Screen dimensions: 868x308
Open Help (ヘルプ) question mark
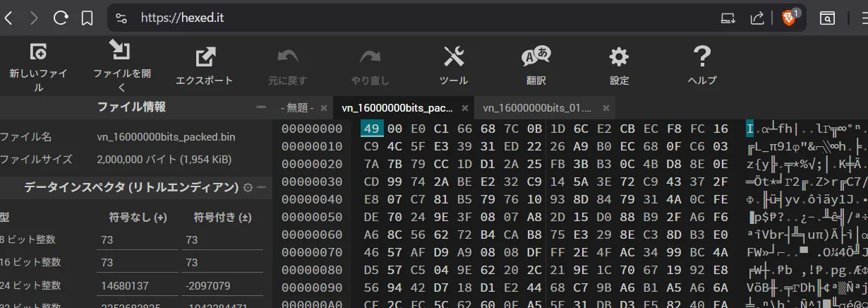(x=702, y=66)
